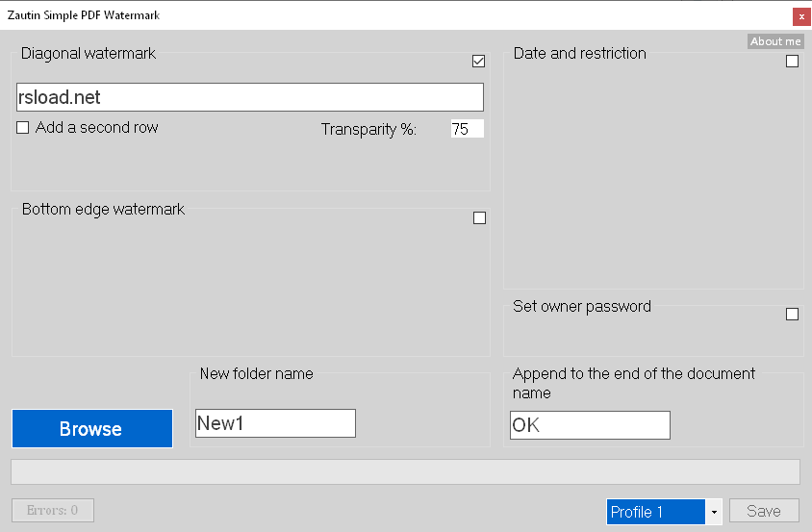Screen dimensions: 812x532
Task: Open the About me info
Action: [x=775, y=41]
